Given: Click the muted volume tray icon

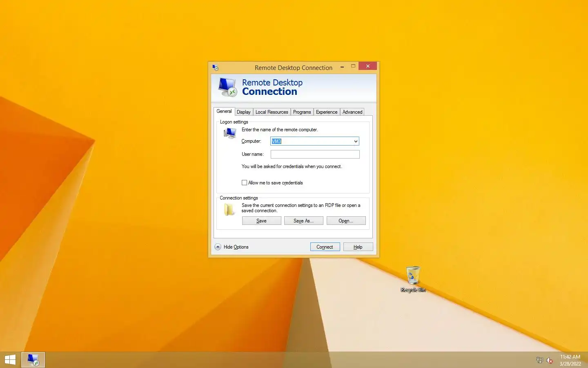Looking at the screenshot, I should point(550,360).
